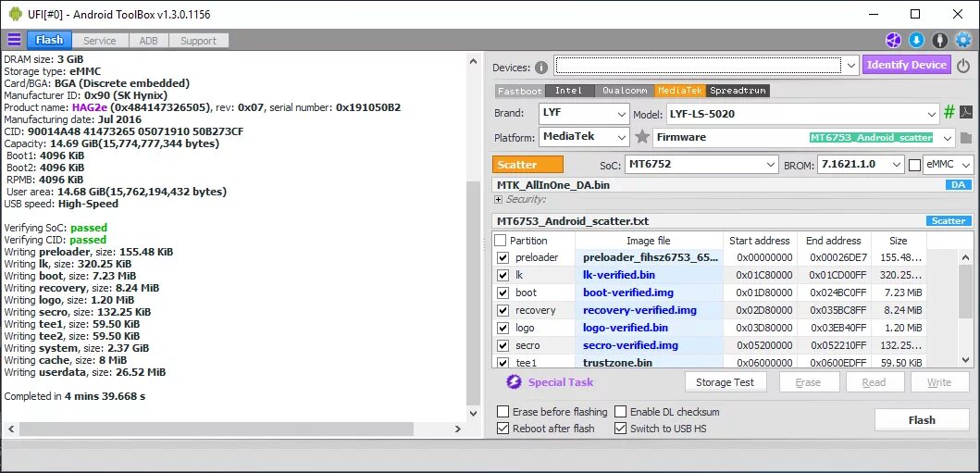Uncheck the logo partition checkbox
The image size is (980, 473).
(502, 328)
